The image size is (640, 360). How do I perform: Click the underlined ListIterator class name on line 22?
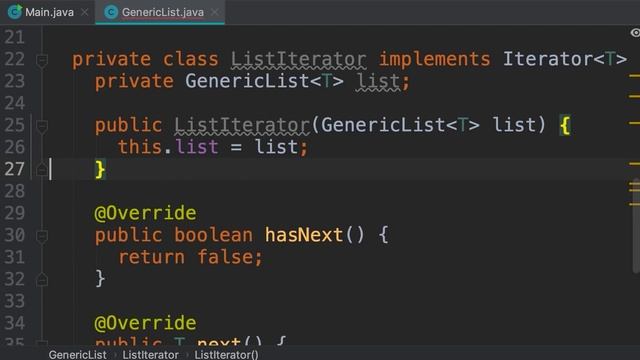click(299, 60)
